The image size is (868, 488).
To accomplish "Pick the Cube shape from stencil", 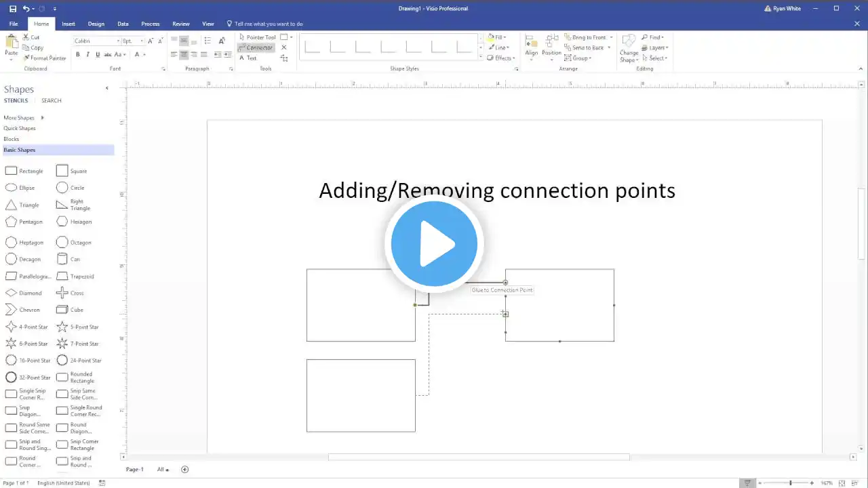I will [x=70, y=310].
